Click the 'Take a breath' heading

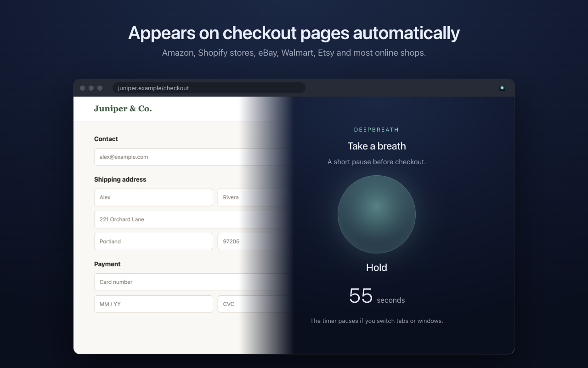coord(377,146)
